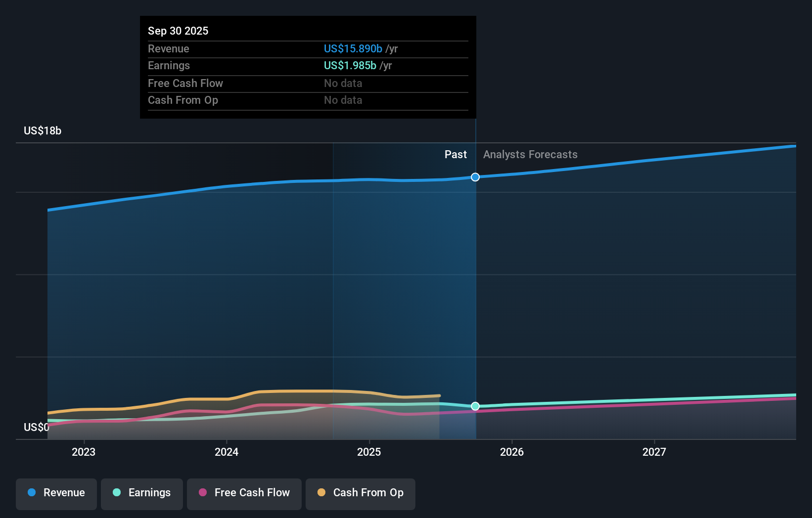812x518 pixels.
Task: Select the Revenue data point marker on the forecast line
Action: tap(475, 177)
